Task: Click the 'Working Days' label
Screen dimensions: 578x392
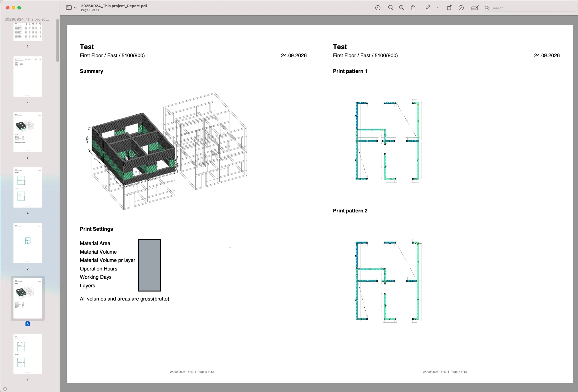Action: coord(96,277)
